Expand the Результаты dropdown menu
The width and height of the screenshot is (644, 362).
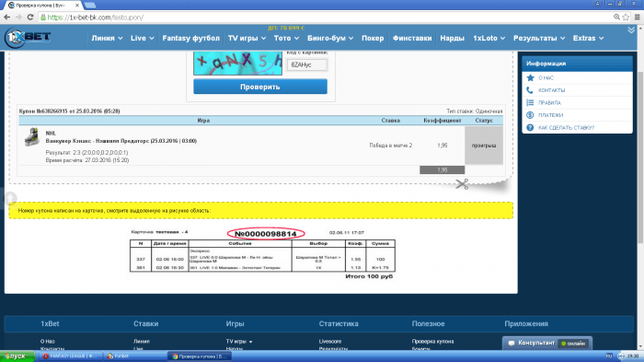(539, 38)
